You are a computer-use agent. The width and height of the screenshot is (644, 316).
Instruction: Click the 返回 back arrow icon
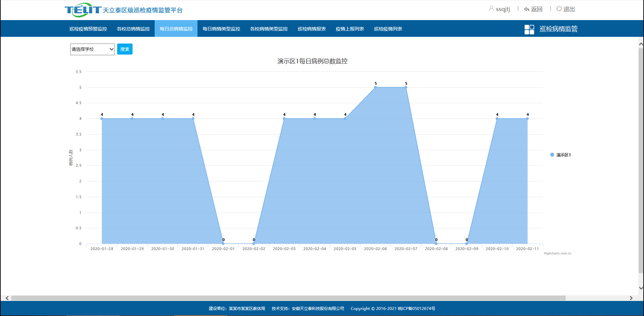[527, 9]
